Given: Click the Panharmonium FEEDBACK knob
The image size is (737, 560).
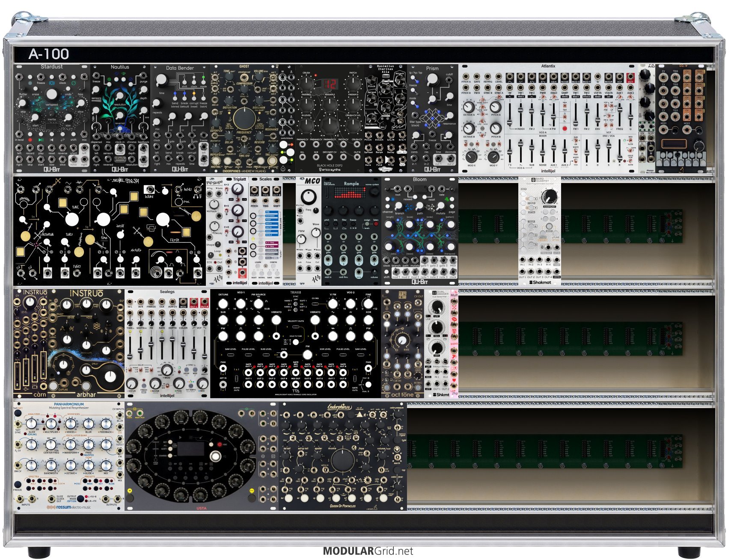Looking at the screenshot, I should 107,424.
